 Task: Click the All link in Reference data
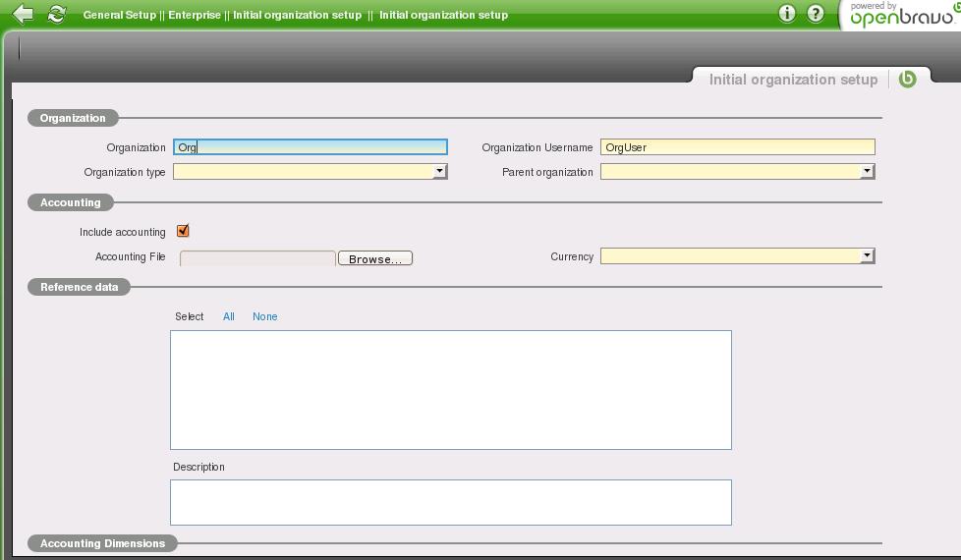(228, 316)
